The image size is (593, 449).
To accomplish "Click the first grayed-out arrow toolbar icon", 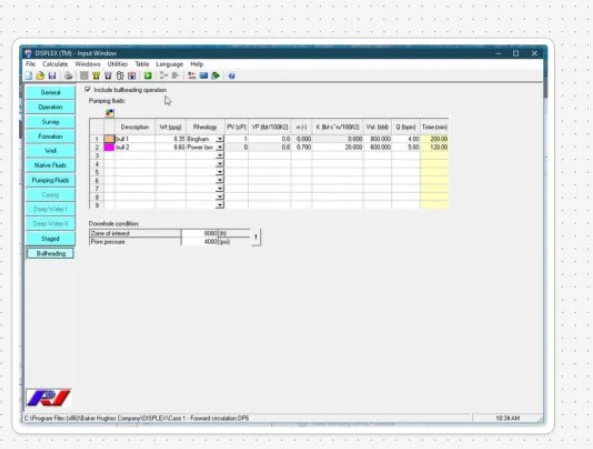I will tap(163, 76).
